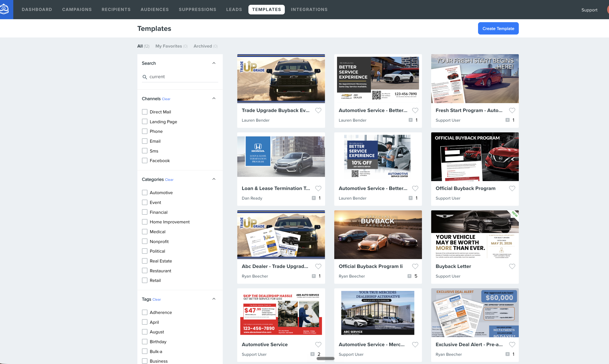Click the horizontal scrollbar handle at bottom
Viewport: 609px width, 364px height.
tap(325, 358)
